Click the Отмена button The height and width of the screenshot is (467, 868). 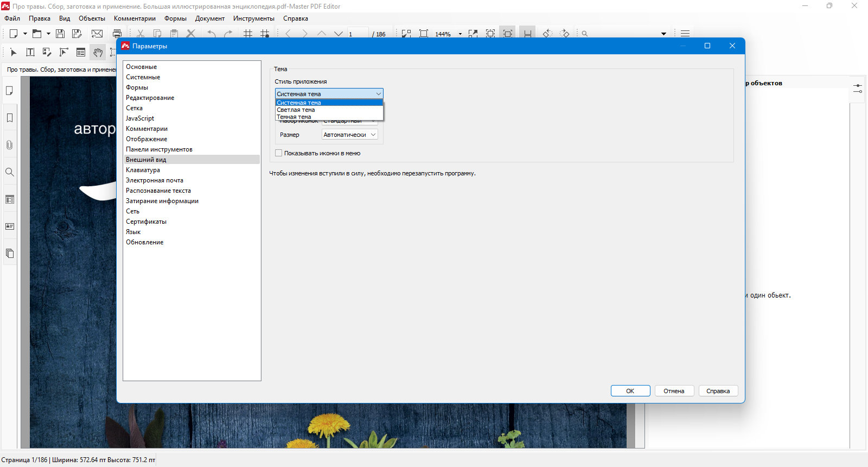(674, 391)
